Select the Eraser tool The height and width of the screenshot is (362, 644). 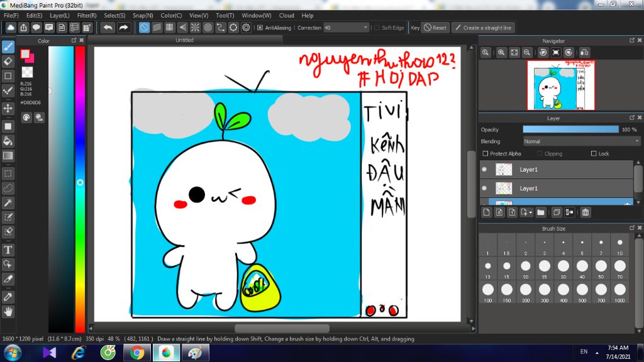coord(8,62)
